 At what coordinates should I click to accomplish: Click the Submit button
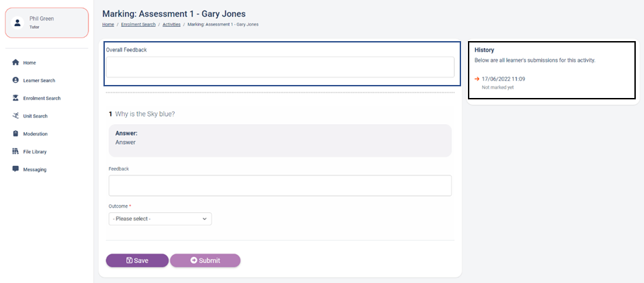point(206,260)
